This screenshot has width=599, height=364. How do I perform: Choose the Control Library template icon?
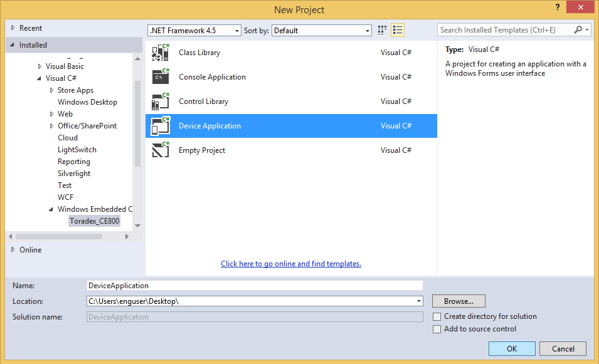[161, 101]
